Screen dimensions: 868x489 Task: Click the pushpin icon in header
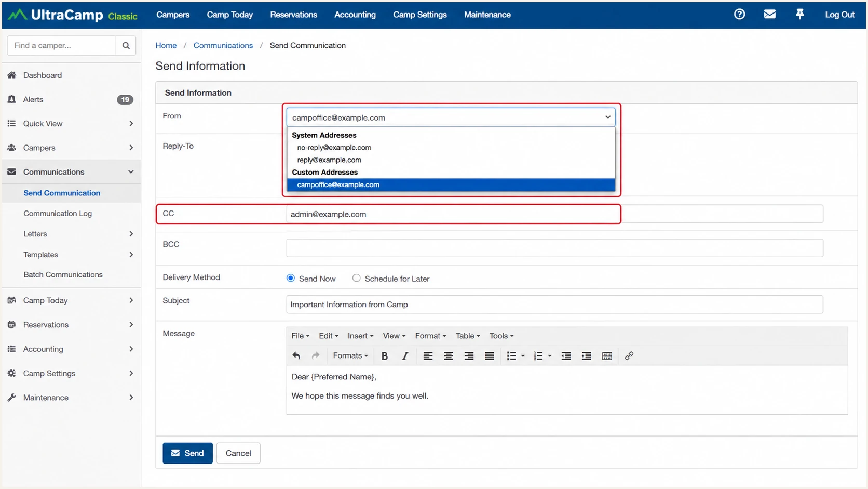coord(800,15)
